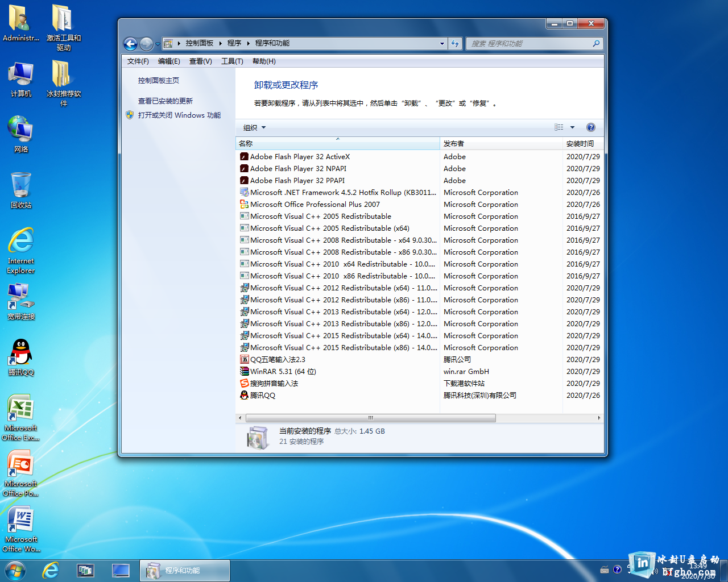
Task: Click the 查看已安装的更新 link
Action: (x=166, y=101)
